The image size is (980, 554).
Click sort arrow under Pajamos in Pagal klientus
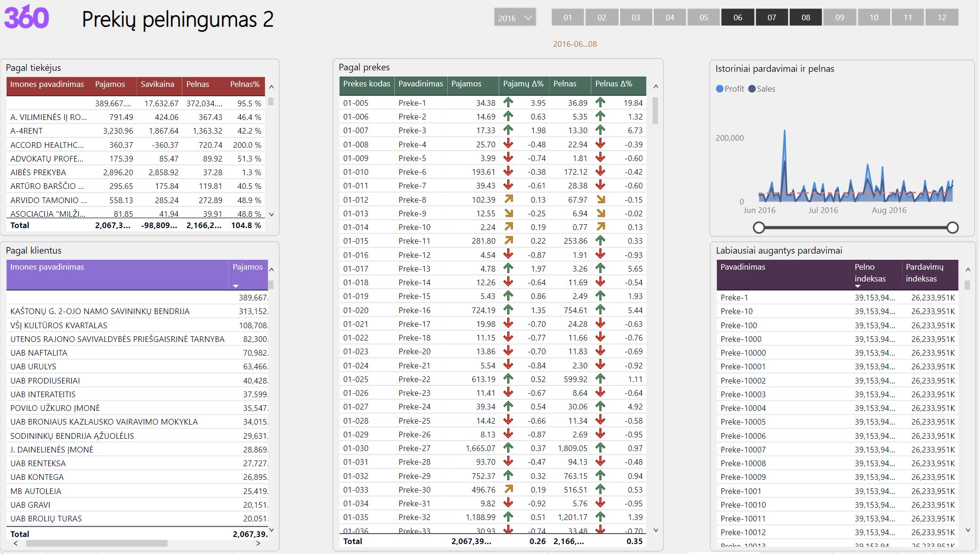[x=236, y=286]
